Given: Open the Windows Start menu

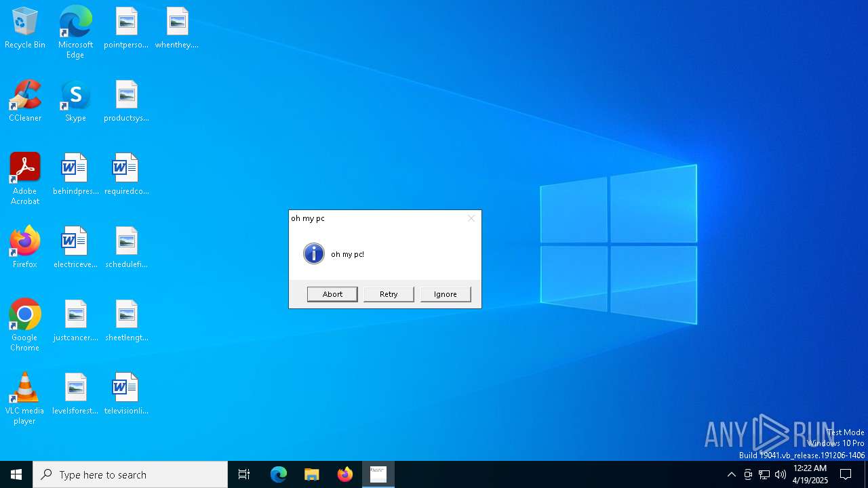Looking at the screenshot, I should [16, 474].
